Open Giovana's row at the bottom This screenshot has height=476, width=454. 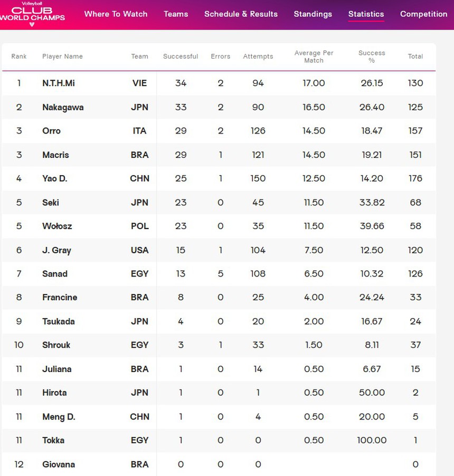pos(59,464)
